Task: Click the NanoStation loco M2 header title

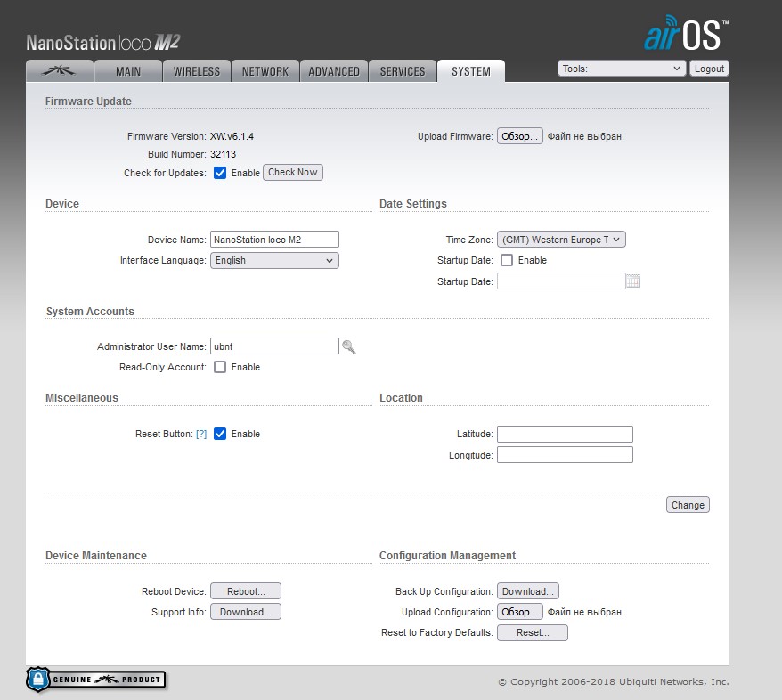Action: coord(102,43)
